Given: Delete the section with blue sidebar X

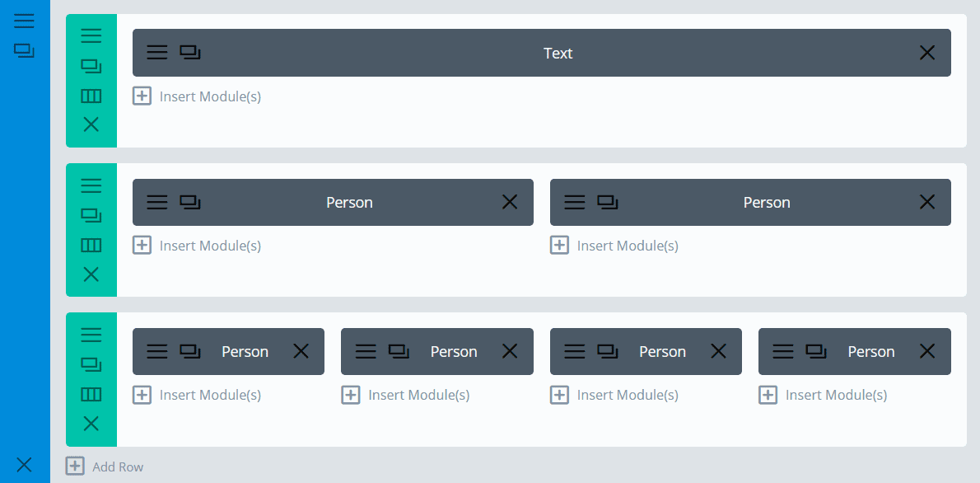Looking at the screenshot, I should point(24,465).
